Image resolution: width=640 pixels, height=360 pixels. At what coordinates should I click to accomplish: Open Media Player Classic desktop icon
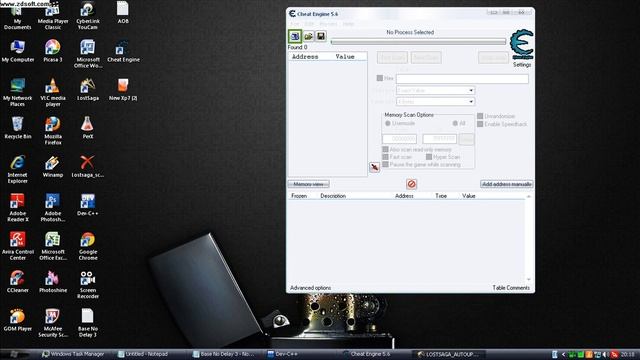coord(53,16)
